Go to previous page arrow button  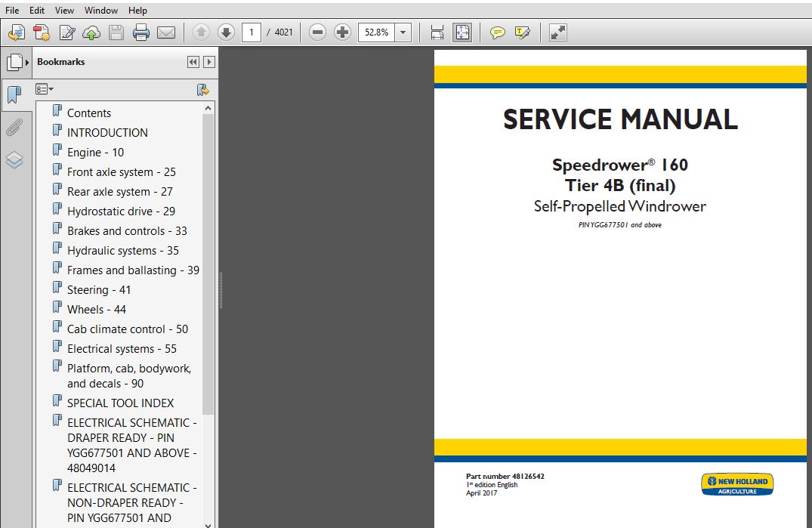(x=201, y=32)
